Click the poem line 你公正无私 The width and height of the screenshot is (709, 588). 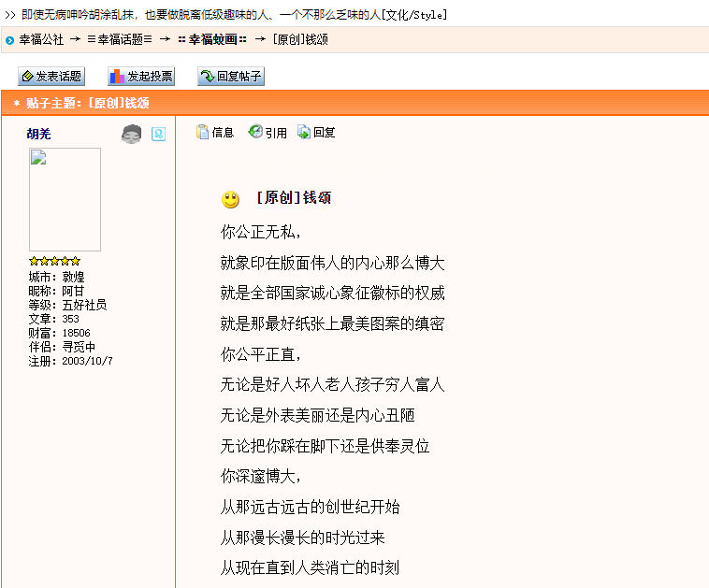pos(261,233)
